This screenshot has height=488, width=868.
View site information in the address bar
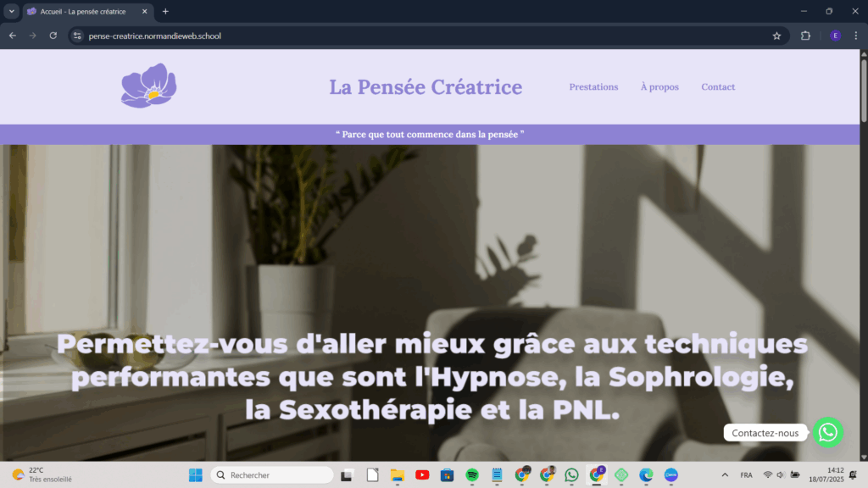77,36
